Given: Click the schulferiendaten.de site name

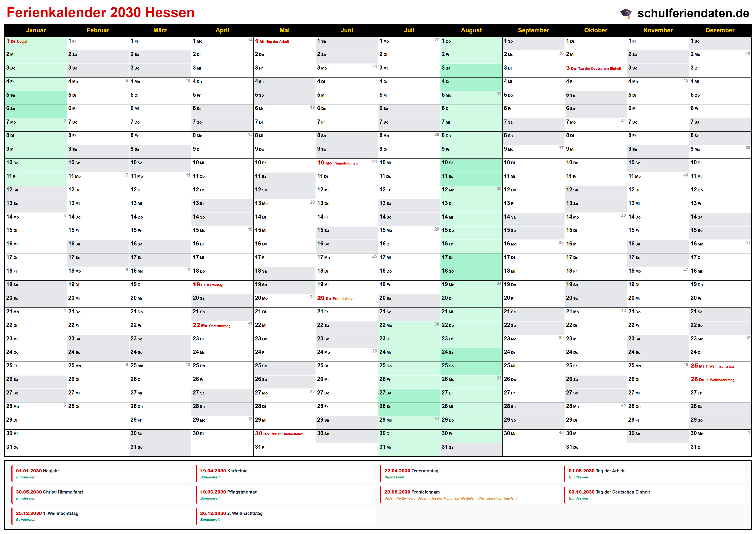Looking at the screenshot, I should pos(693,13).
